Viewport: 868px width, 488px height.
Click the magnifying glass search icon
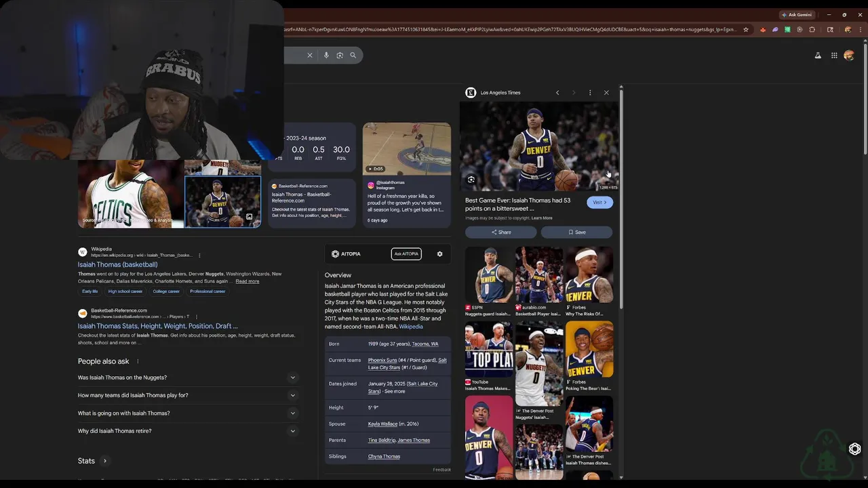pos(353,56)
